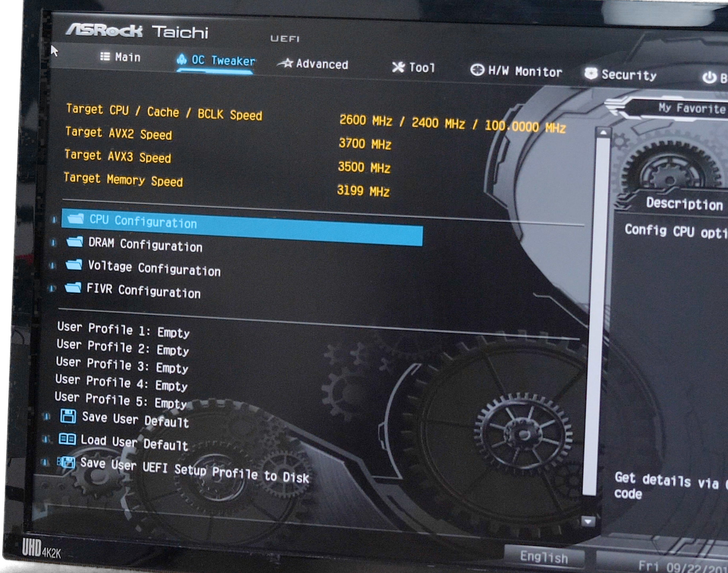Open the CPU Configuration submenu
The image size is (728, 573).
(143, 222)
